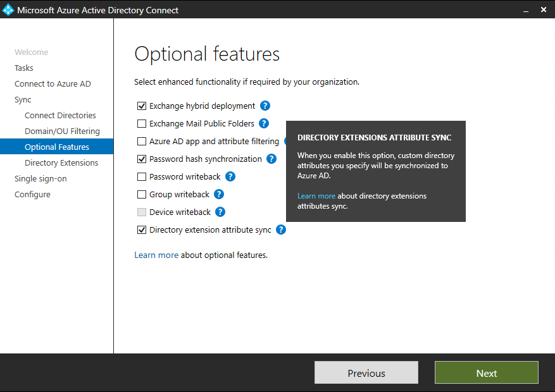This screenshot has width=555, height=392.
Task: Click the Optional features page heading
Action: click(x=207, y=54)
